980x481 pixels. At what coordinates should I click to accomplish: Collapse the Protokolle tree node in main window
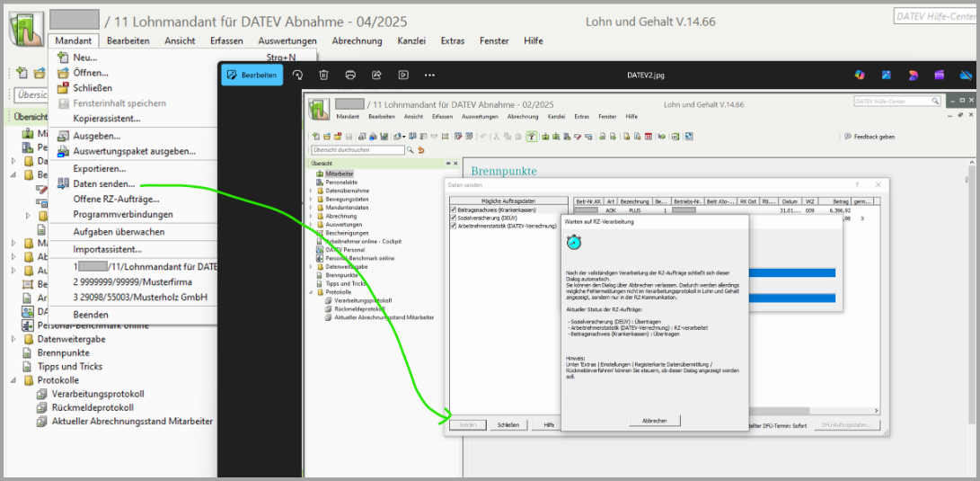(13, 380)
